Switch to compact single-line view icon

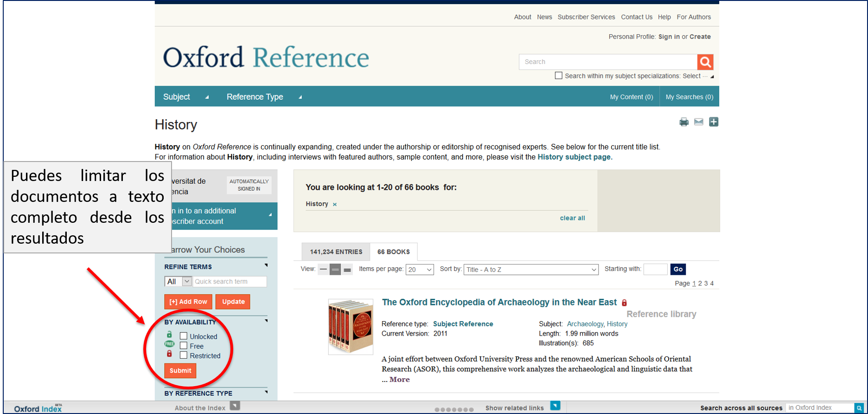323,269
